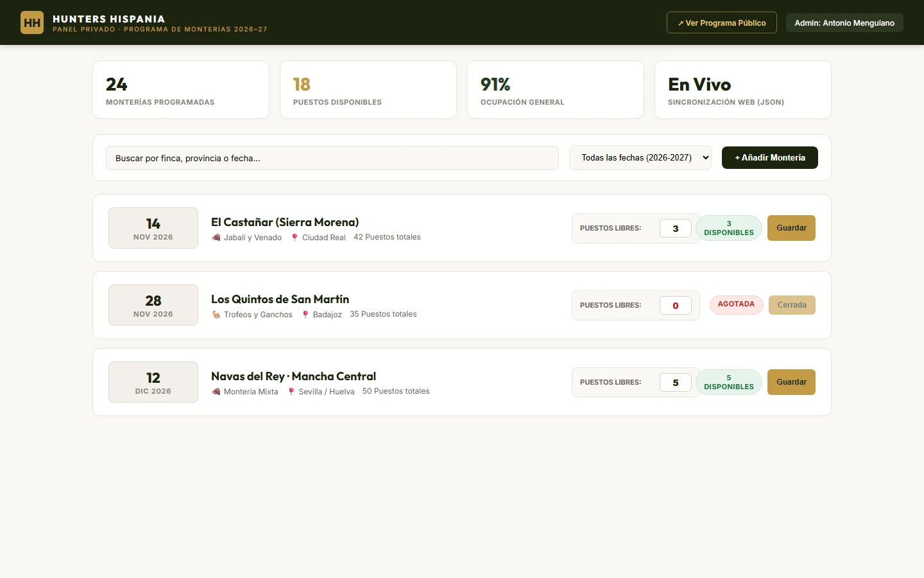
Task: Click the Panel Privado subtitle in header
Action: pyautogui.click(x=160, y=30)
